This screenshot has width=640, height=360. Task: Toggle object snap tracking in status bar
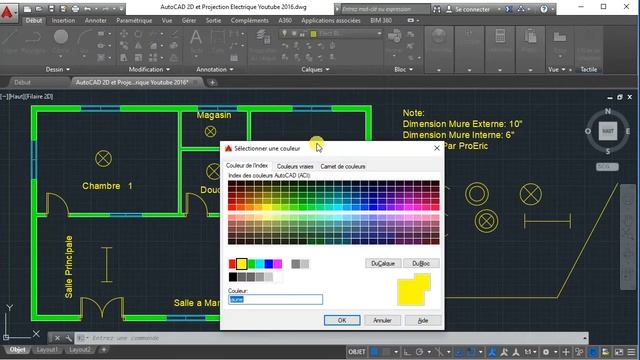(x=459, y=351)
